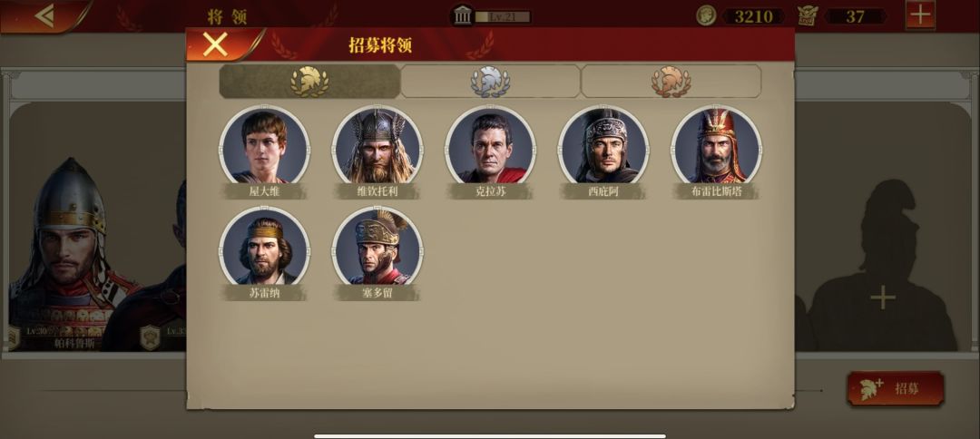This screenshot has height=439, width=980.
Task: Switch to the bronze helmet tab
Action: tap(671, 82)
